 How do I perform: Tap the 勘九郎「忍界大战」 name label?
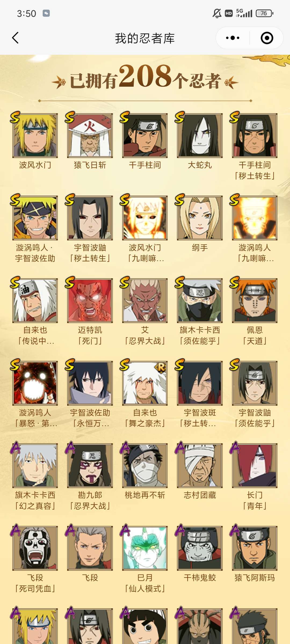point(90,500)
